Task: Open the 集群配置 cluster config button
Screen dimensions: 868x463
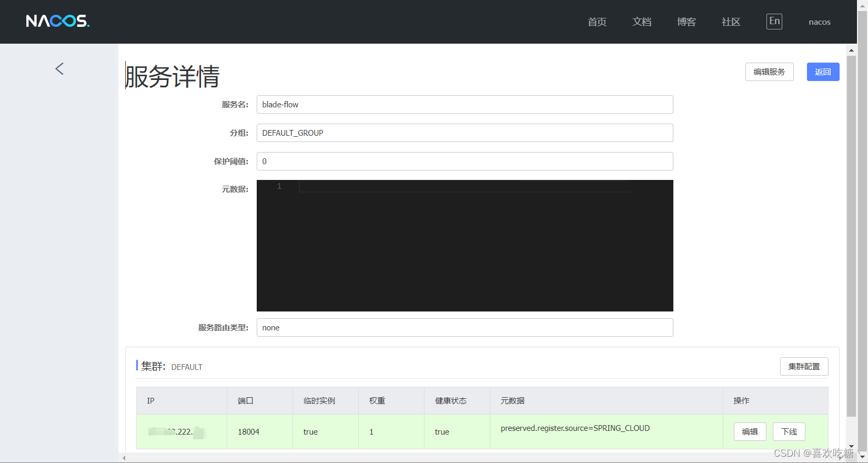Action: coord(804,366)
